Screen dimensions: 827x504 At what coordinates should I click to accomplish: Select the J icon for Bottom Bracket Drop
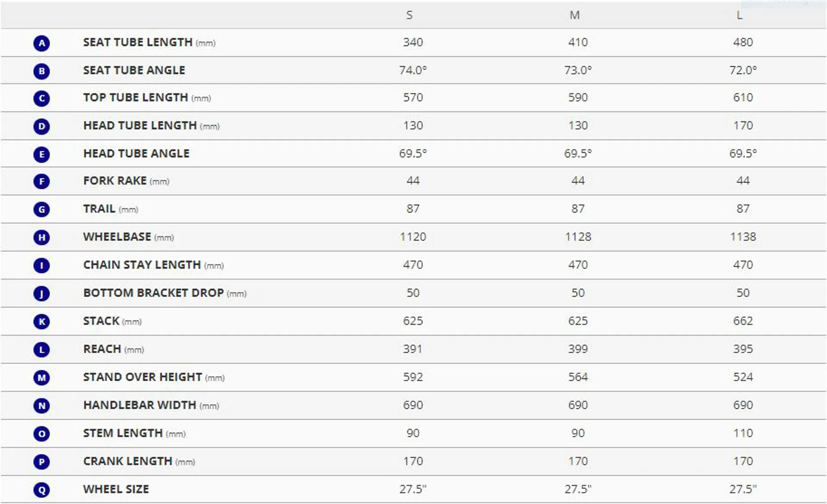tap(41, 294)
